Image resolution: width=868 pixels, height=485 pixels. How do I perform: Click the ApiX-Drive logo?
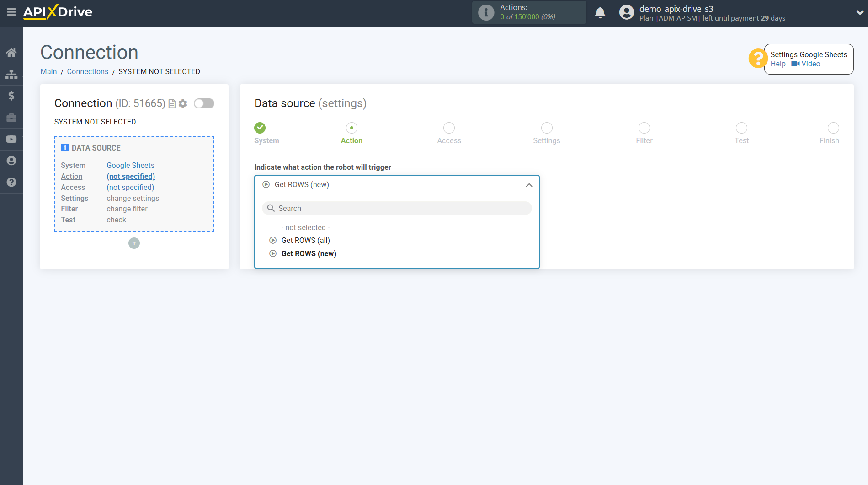click(58, 12)
